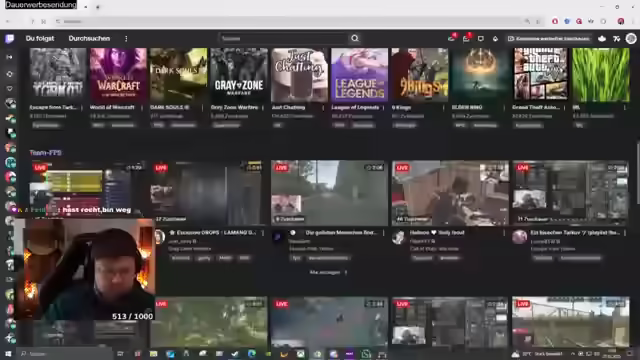The height and width of the screenshot is (360, 640).
Task: Open the three-dot menu beside Durchsuchen
Action: pos(126,38)
